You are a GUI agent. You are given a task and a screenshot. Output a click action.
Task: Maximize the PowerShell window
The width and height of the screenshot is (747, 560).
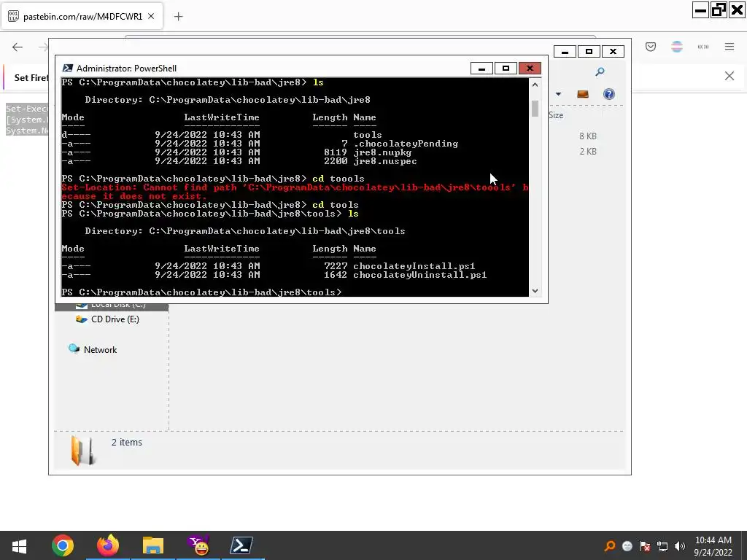506,69
